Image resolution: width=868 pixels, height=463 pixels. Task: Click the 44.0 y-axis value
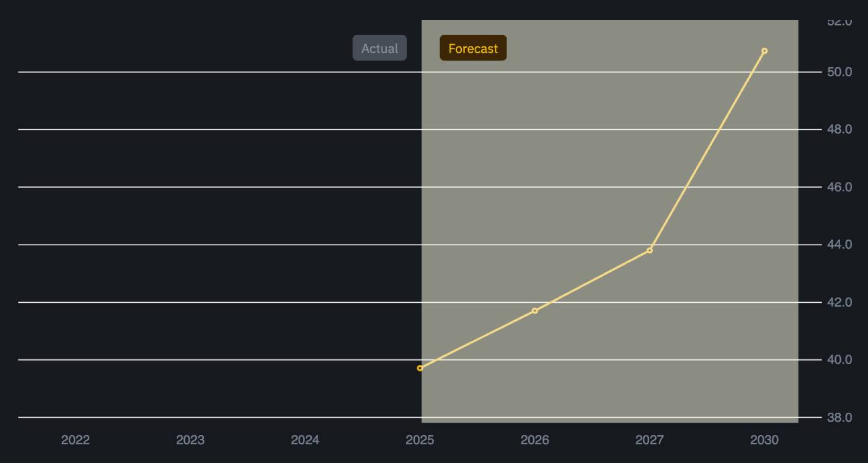coord(839,245)
